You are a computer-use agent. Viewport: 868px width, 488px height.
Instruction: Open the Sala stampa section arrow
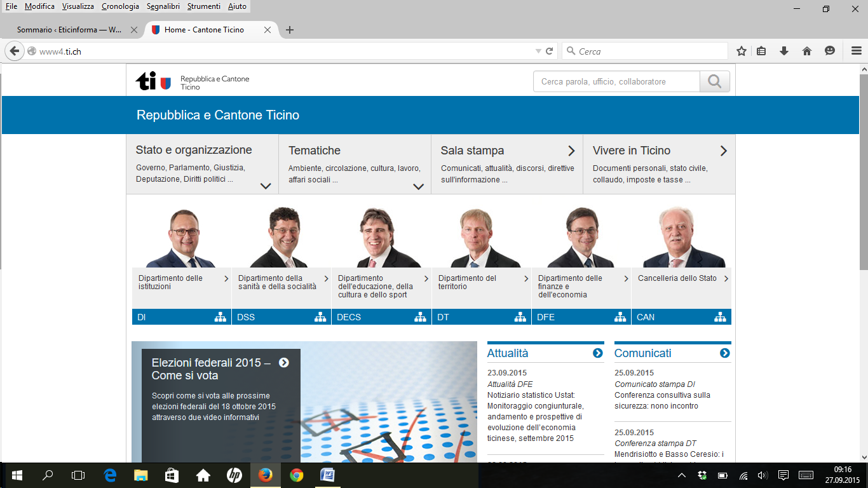pyautogui.click(x=571, y=151)
